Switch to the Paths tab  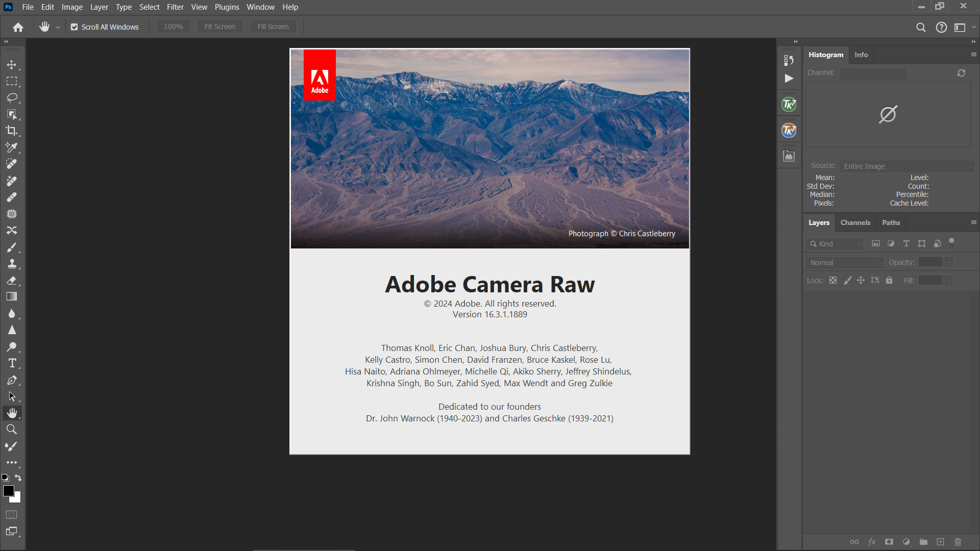pos(891,222)
